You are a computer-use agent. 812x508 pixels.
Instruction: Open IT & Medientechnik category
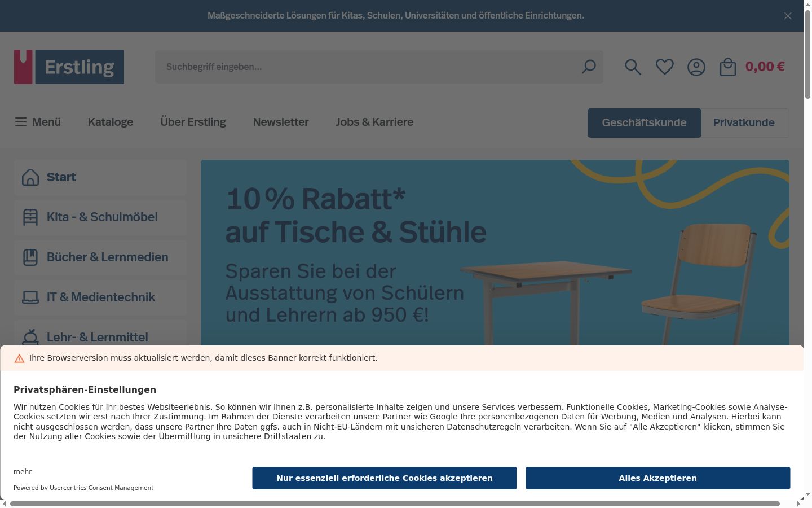(100, 297)
